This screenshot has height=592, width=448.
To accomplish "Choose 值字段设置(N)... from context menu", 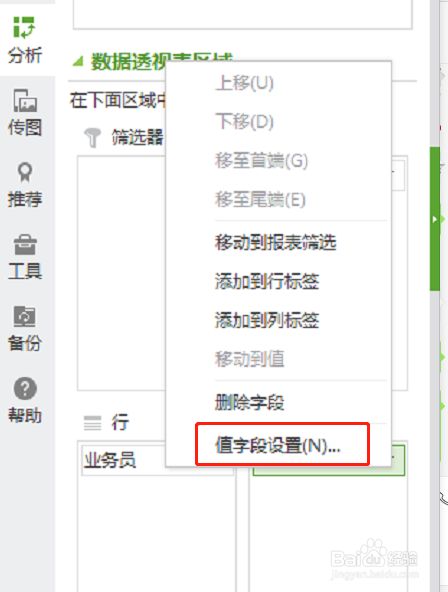I will 278,446.
